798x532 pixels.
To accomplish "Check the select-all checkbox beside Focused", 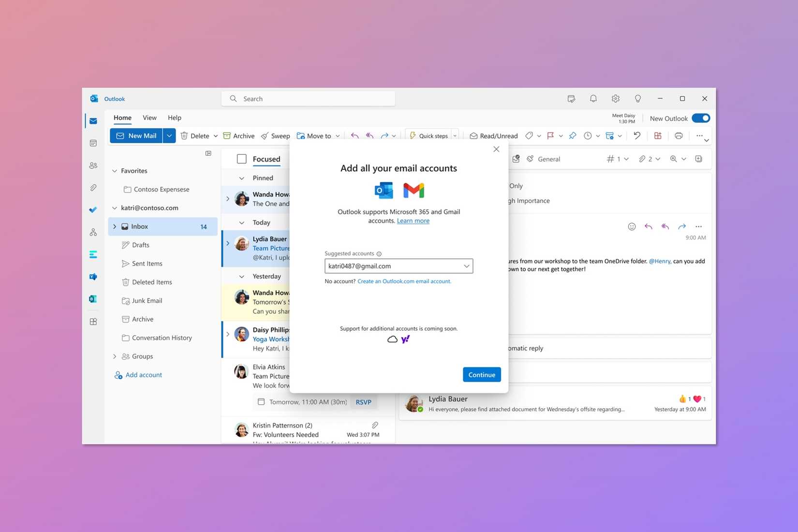I will 241,159.
